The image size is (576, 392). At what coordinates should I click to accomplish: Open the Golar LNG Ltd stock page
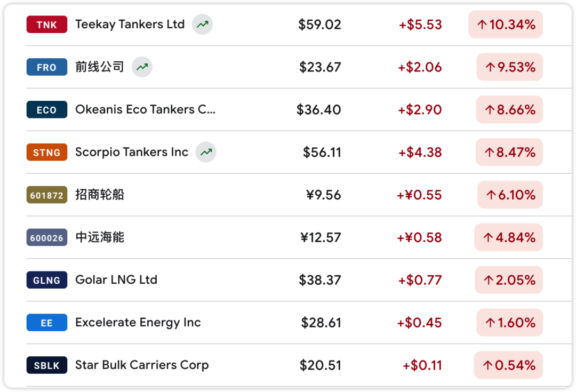(116, 279)
